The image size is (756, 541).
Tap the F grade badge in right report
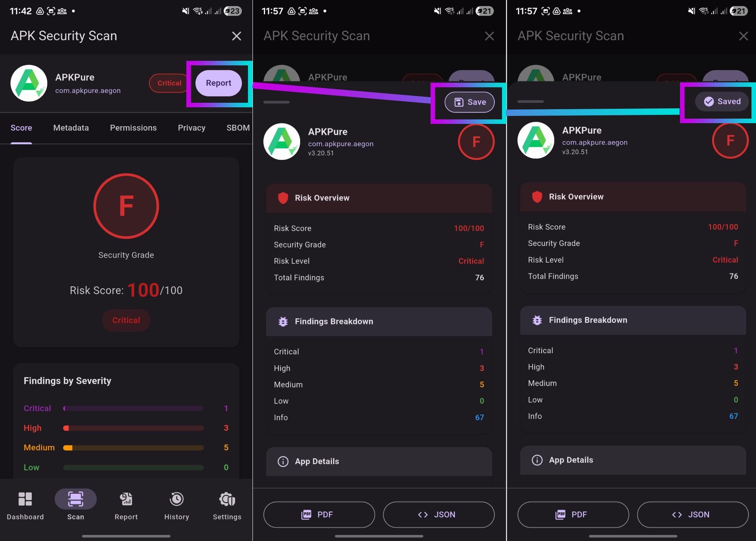(x=730, y=140)
